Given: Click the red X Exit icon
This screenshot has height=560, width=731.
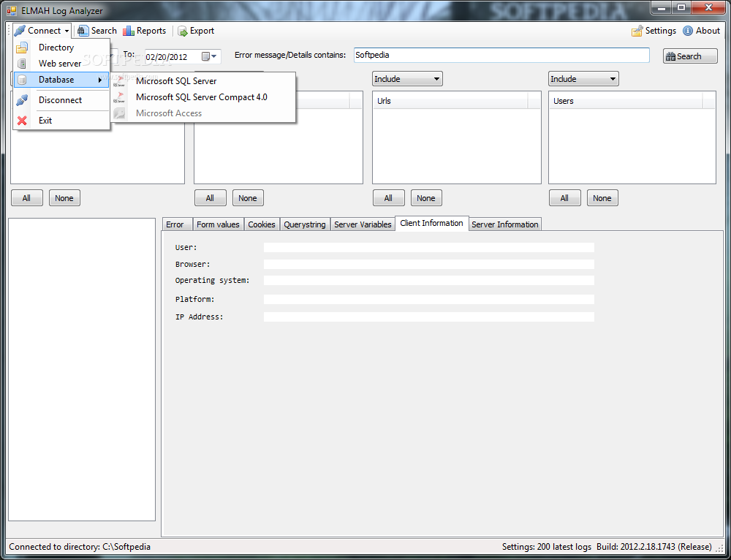Looking at the screenshot, I should (21, 121).
